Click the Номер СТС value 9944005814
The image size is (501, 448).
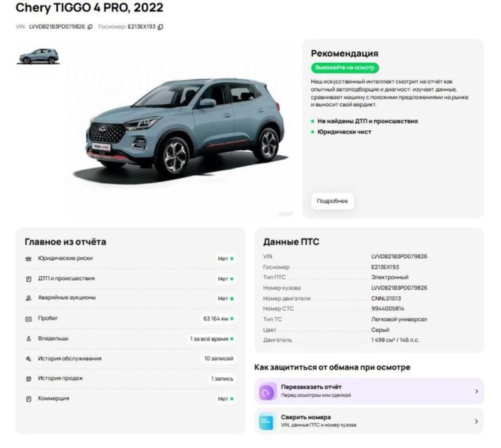(x=387, y=308)
